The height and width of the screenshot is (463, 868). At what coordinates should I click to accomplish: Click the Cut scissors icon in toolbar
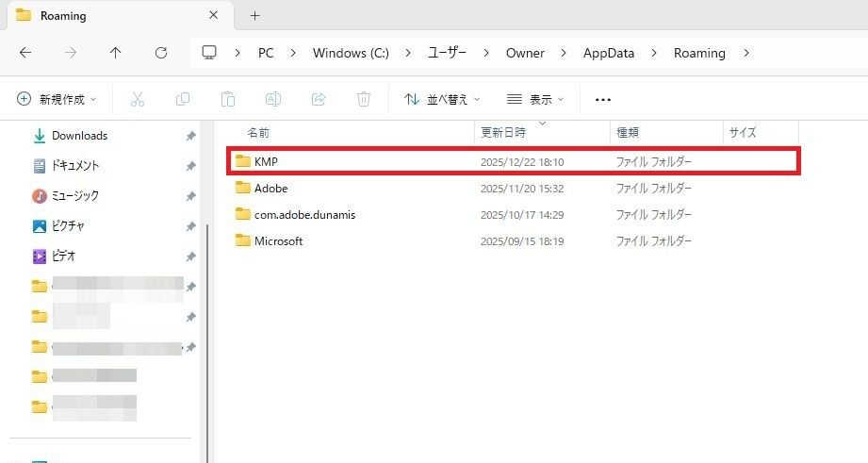[x=138, y=99]
